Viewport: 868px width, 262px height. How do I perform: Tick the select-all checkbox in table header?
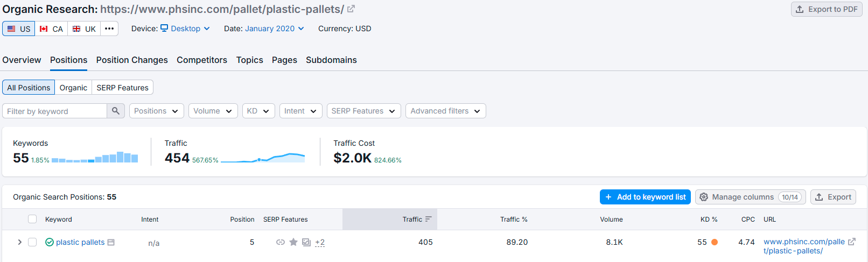[x=32, y=219]
